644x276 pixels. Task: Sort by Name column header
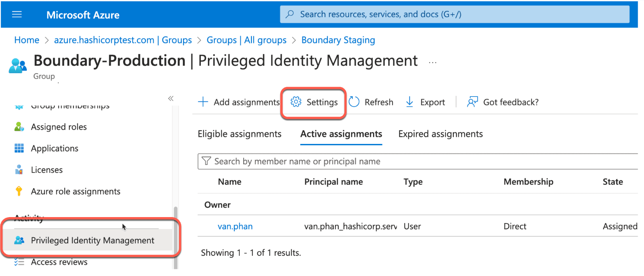click(x=229, y=182)
